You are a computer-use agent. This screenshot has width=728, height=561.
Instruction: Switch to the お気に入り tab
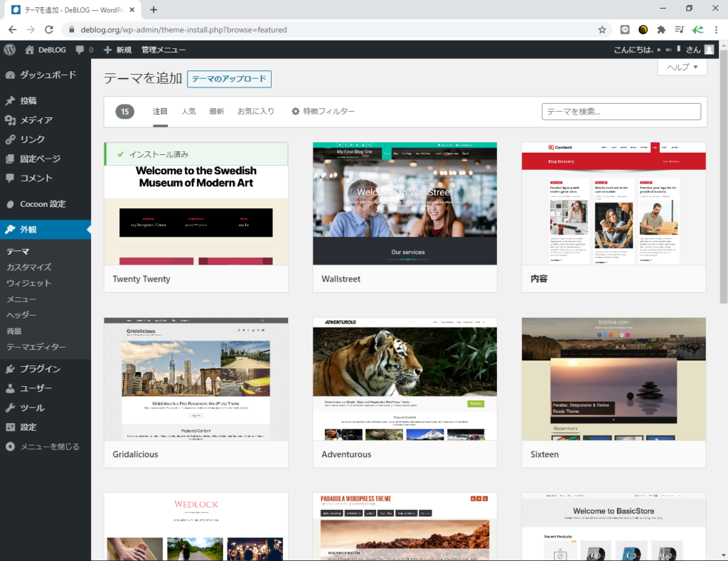256,112
